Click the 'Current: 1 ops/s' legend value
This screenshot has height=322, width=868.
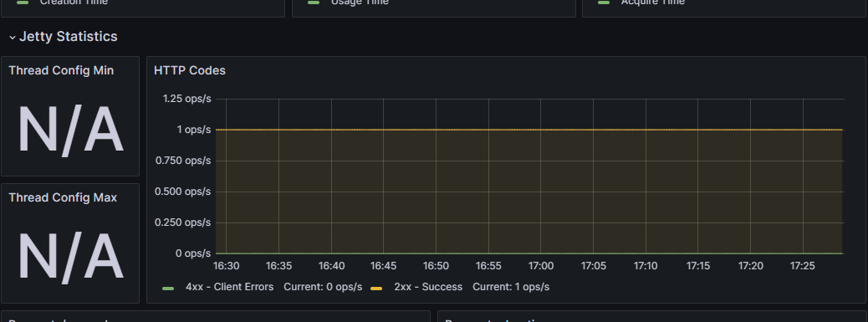click(511, 287)
